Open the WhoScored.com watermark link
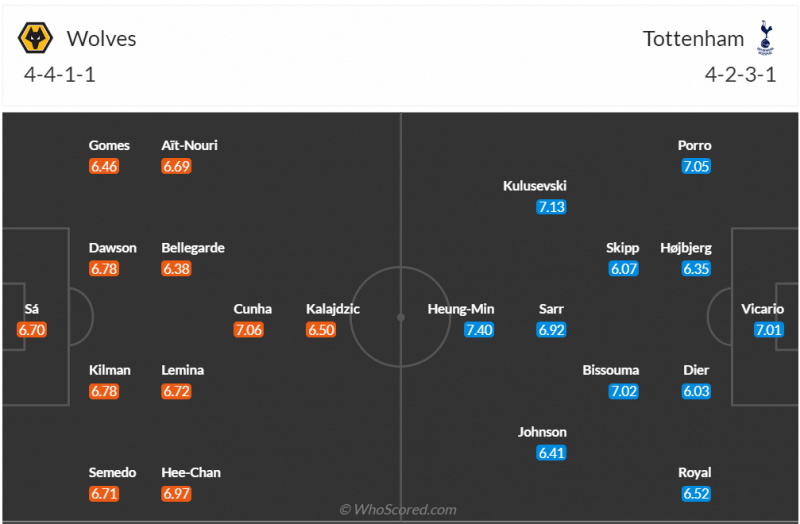The height and width of the screenshot is (524, 800). tap(398, 509)
